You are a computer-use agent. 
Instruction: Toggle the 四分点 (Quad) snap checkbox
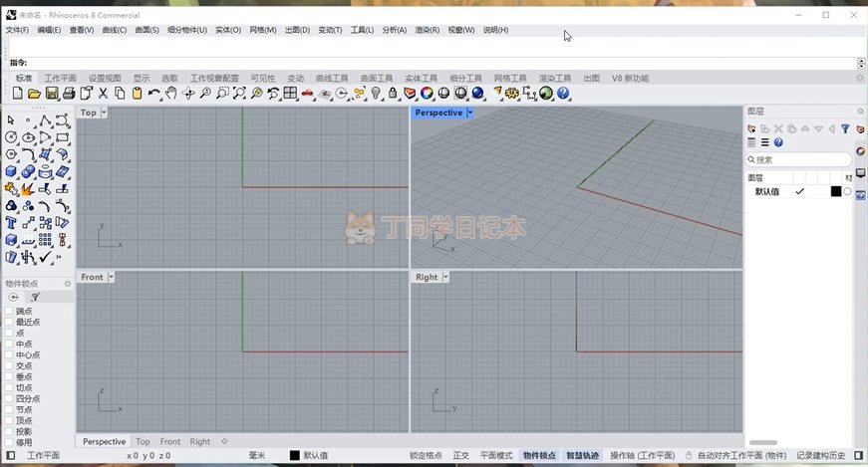pos(10,398)
